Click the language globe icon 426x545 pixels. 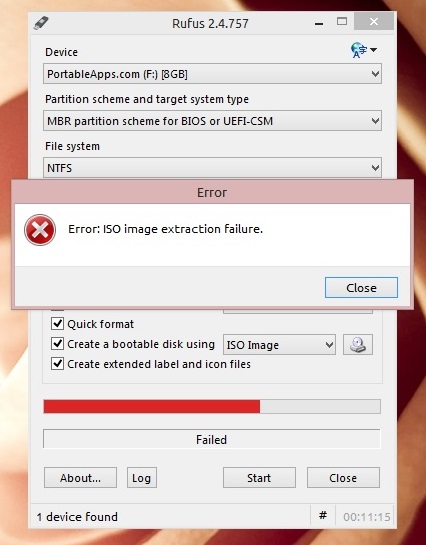tap(359, 50)
